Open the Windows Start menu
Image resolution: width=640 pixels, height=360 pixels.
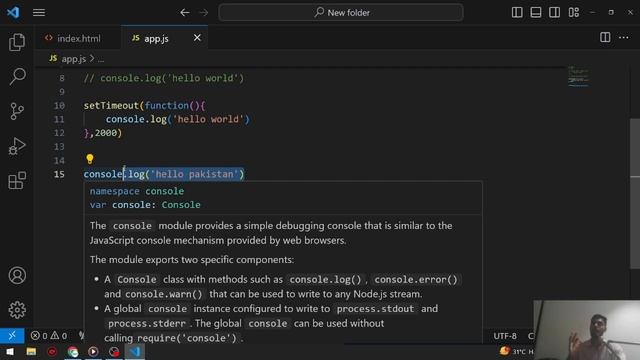(x=9, y=351)
